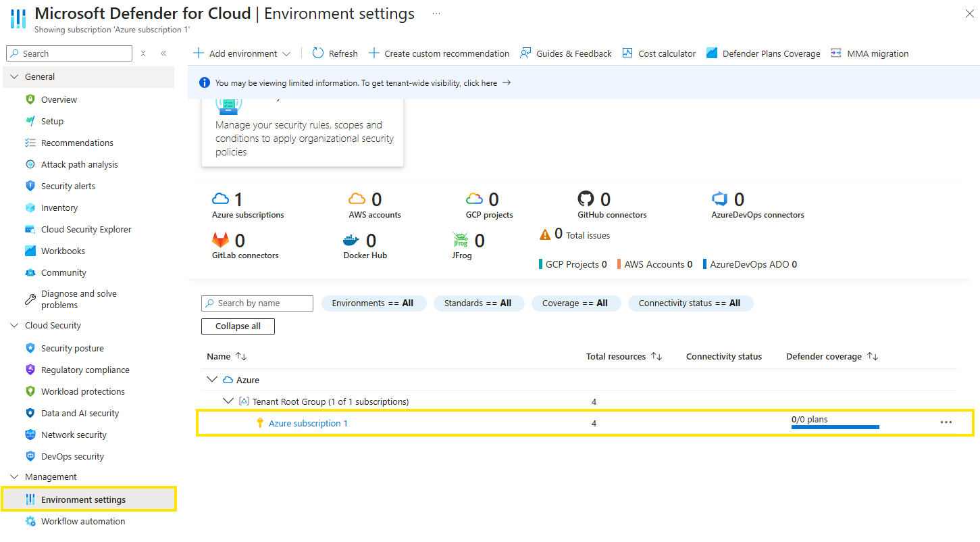
Task: Clear the sidebar search with X
Action: point(143,53)
